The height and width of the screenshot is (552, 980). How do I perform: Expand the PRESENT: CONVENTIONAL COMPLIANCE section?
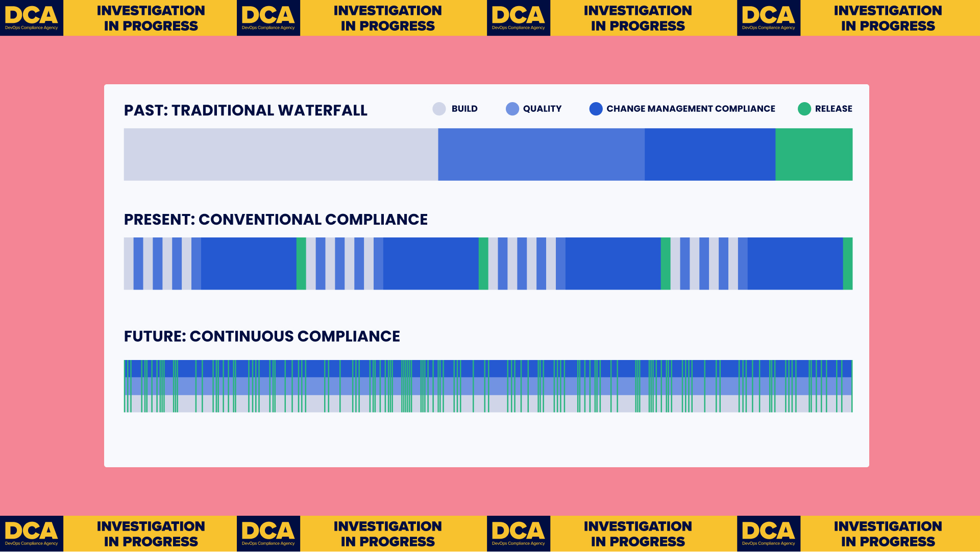pyautogui.click(x=276, y=220)
